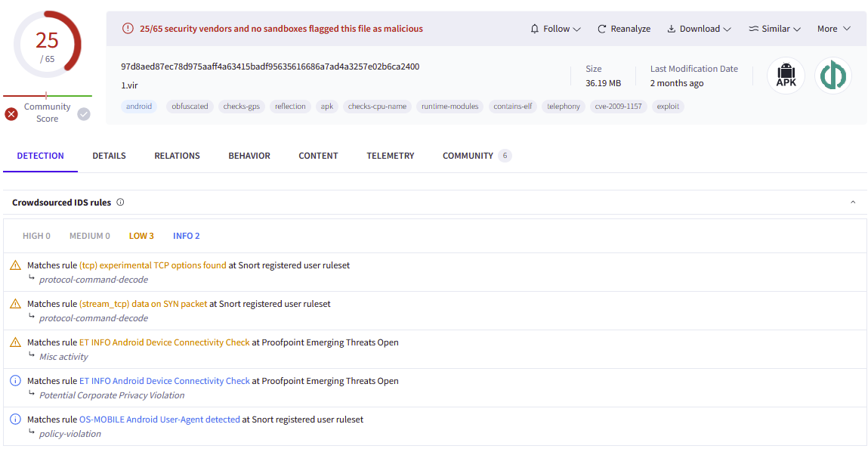The height and width of the screenshot is (452, 868).
Task: Click the Reanalyze refresh icon
Action: click(602, 29)
